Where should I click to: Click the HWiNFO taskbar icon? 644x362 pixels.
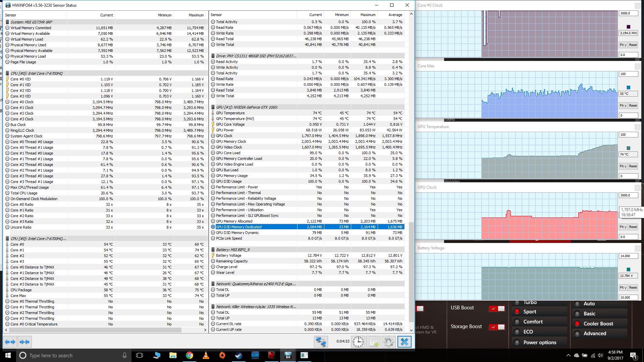coord(288,355)
